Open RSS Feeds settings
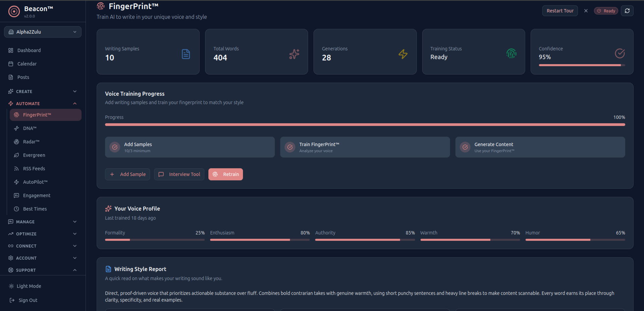The image size is (644, 311). tap(34, 168)
